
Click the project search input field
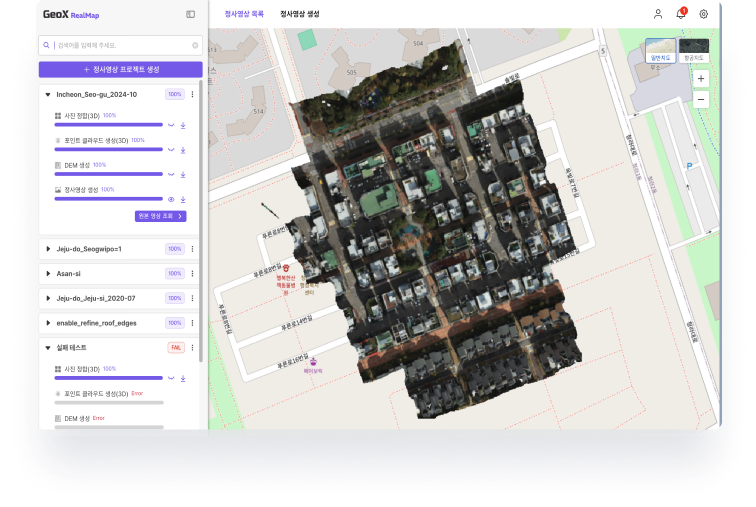pyautogui.click(x=120, y=46)
